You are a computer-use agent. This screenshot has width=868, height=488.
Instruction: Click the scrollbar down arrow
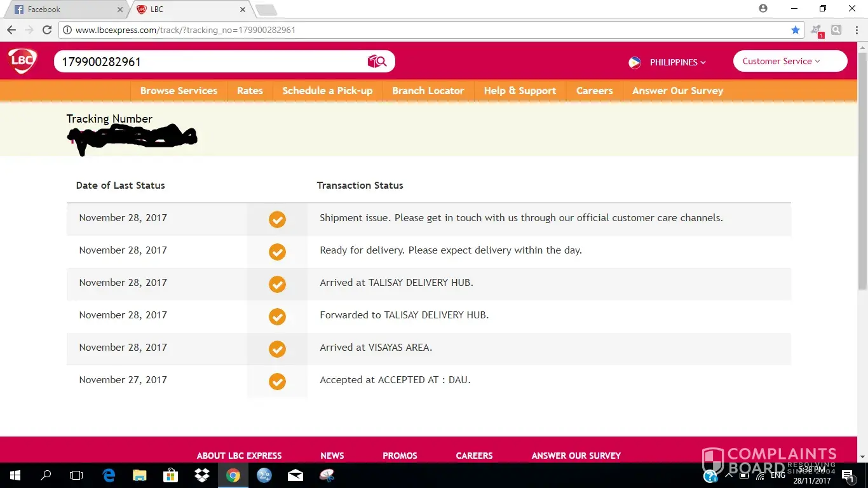pyautogui.click(x=862, y=457)
